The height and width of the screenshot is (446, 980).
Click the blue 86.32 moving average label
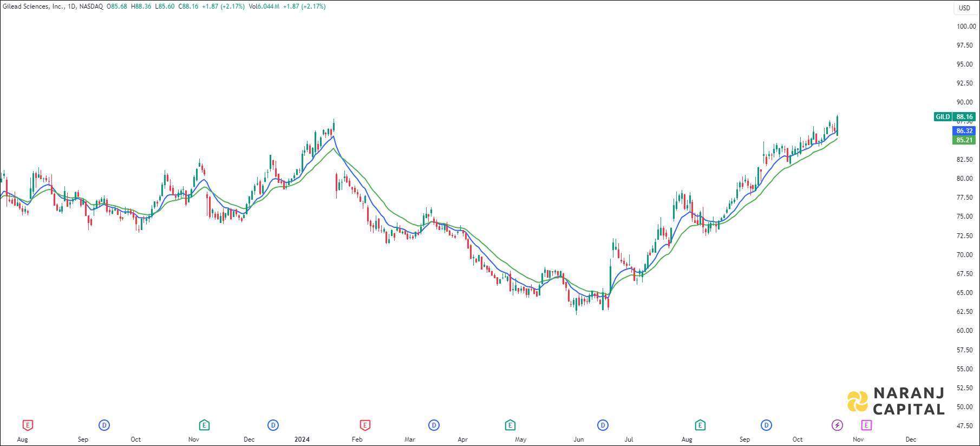(x=964, y=131)
